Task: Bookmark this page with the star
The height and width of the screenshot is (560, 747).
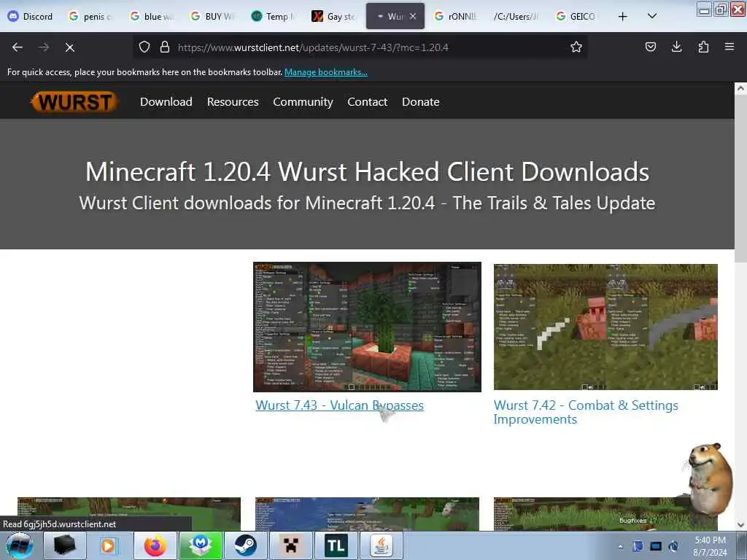Action: [x=576, y=47]
